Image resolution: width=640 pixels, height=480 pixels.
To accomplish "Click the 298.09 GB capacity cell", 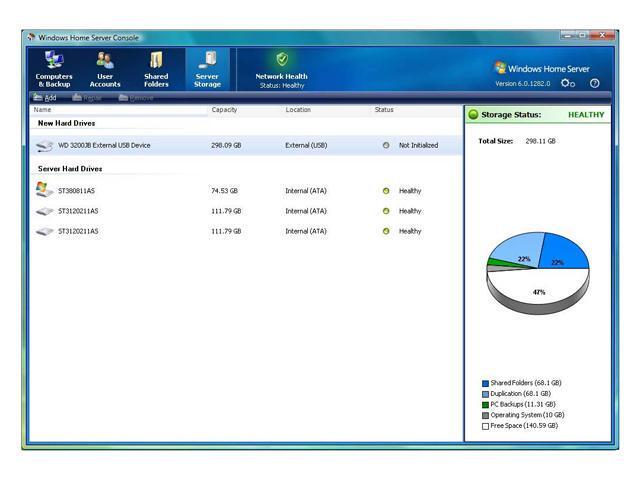I will (226, 145).
